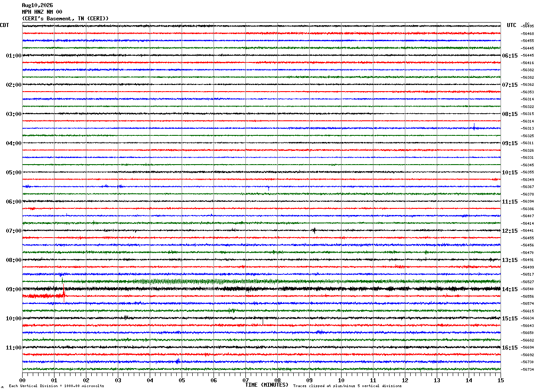Select the 00 tick on the minutes axis
This screenshot has width=536, height=392.
click(x=22, y=380)
